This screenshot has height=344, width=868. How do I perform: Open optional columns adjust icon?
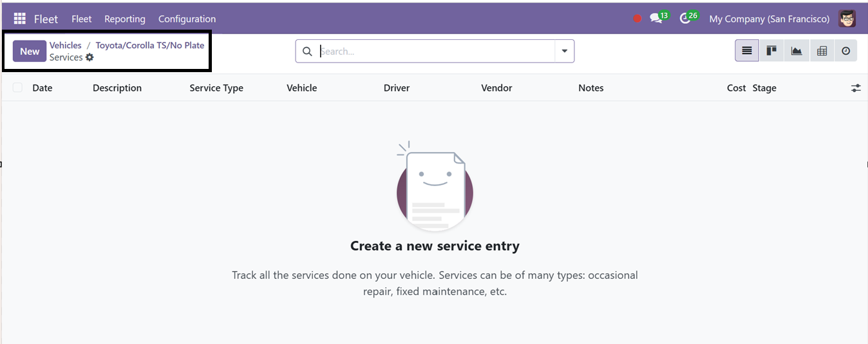click(x=856, y=88)
